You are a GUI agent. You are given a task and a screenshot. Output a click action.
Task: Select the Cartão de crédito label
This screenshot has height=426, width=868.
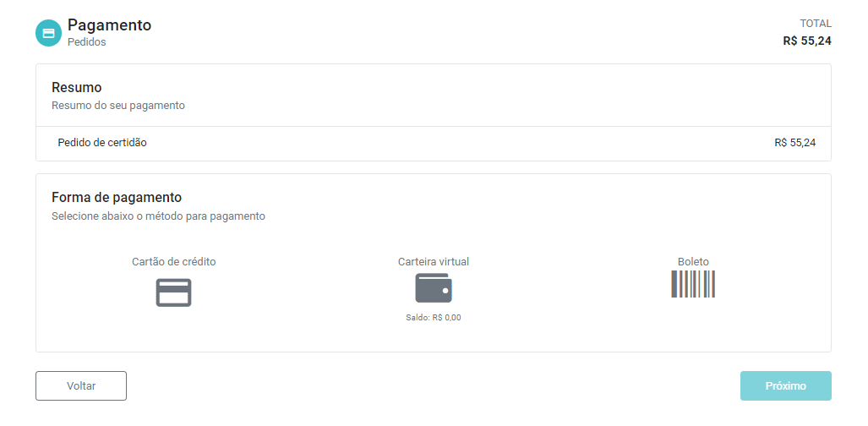pyautogui.click(x=174, y=261)
